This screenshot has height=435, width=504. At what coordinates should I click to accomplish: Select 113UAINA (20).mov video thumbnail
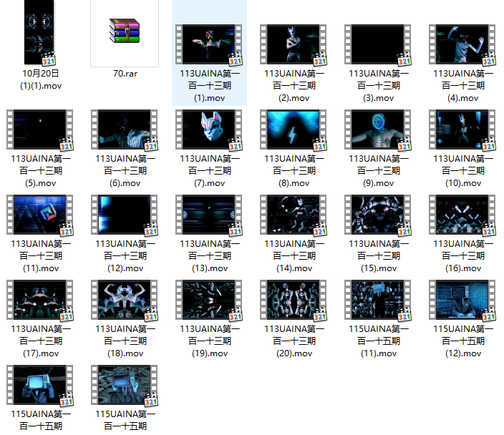click(x=293, y=300)
